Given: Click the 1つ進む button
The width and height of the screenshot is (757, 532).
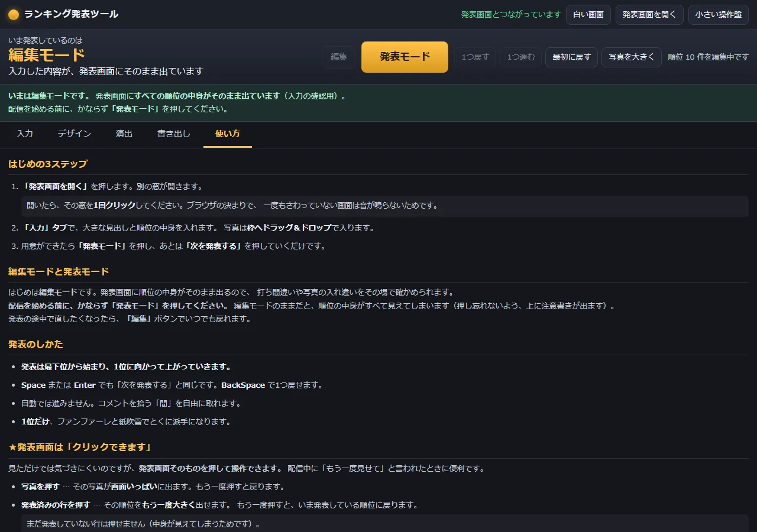Looking at the screenshot, I should (521, 57).
